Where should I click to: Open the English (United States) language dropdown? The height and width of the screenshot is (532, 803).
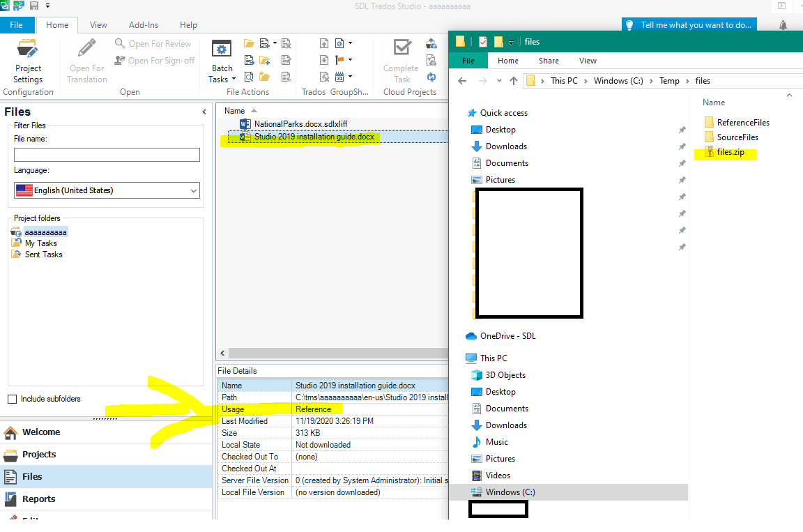[x=194, y=190]
